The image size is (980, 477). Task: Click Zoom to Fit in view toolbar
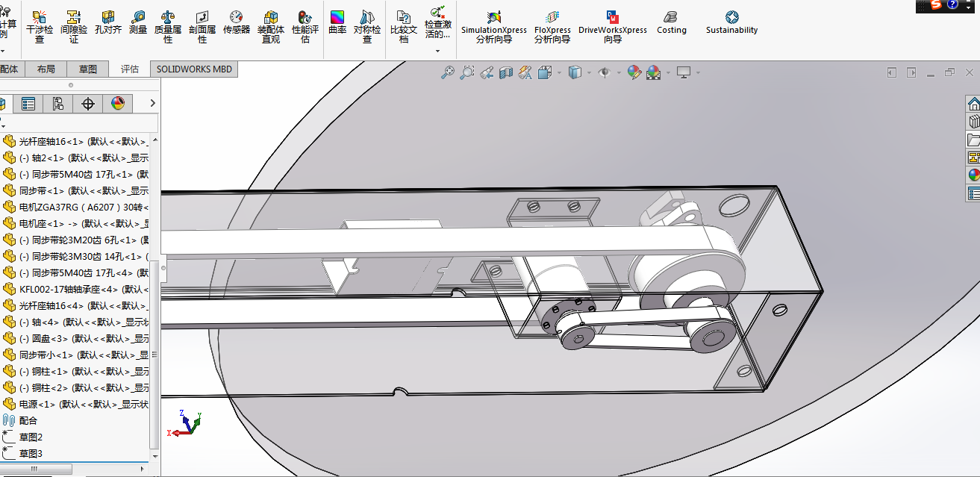(448, 72)
